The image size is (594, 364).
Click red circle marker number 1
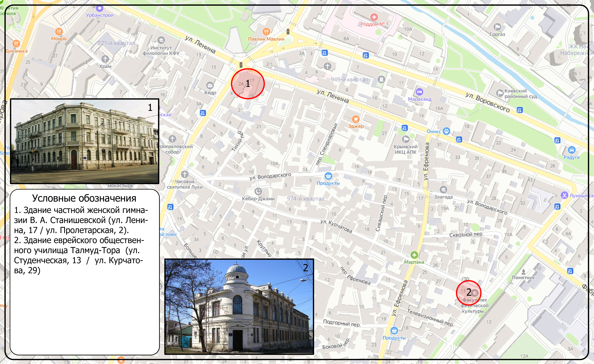pyautogui.click(x=248, y=84)
